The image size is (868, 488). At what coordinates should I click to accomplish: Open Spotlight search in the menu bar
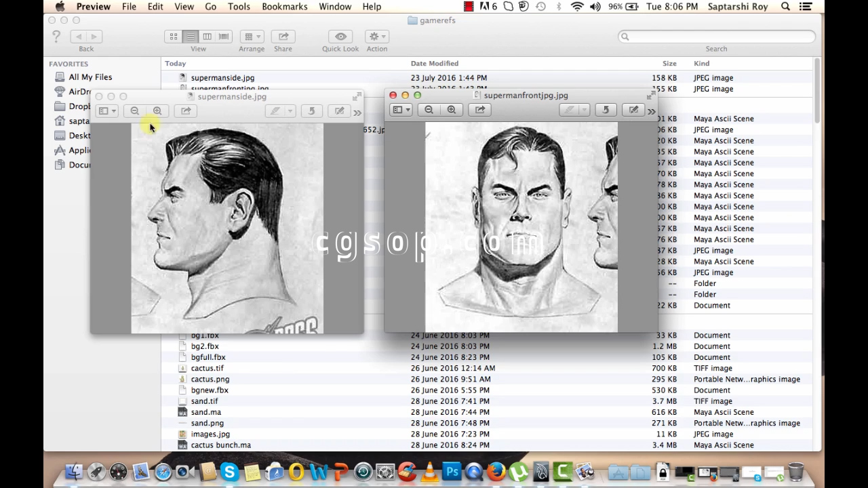click(786, 7)
